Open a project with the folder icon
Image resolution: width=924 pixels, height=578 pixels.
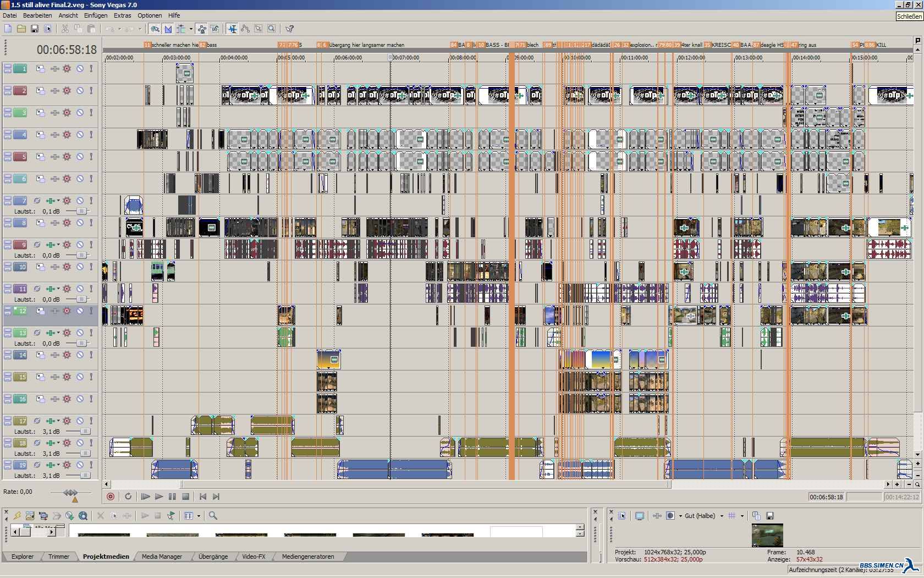21,29
